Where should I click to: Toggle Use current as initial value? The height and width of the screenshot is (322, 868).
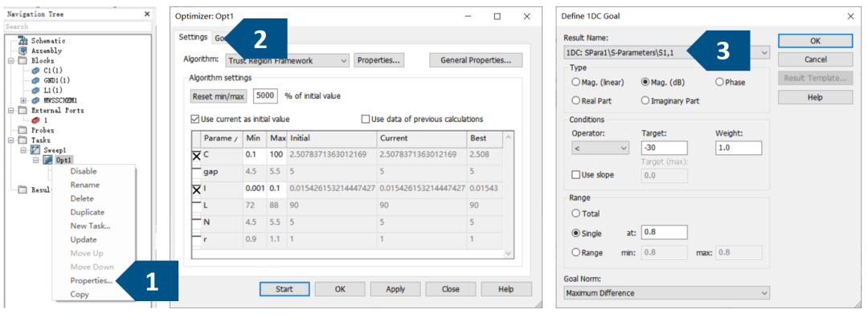click(x=194, y=119)
